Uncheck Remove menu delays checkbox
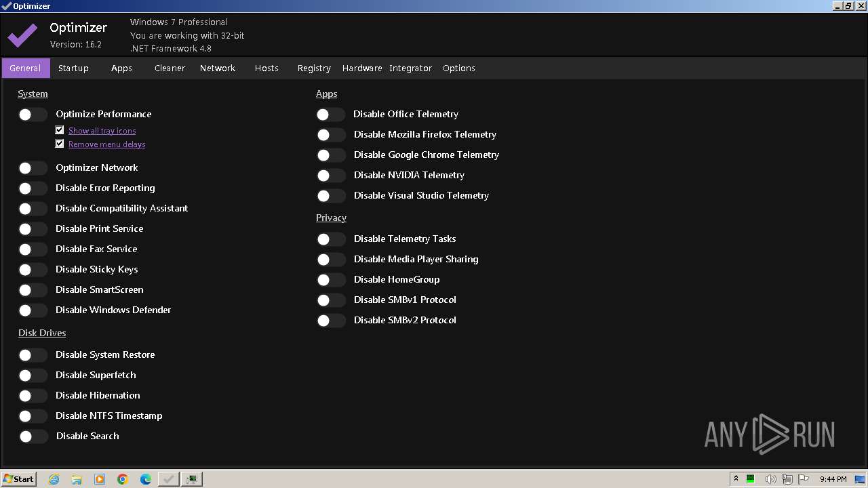Screen dimensions: 868x488 (x=60, y=144)
